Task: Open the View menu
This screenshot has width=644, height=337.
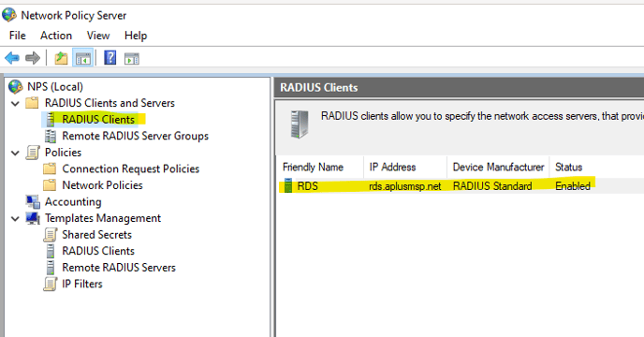Action: (98, 36)
